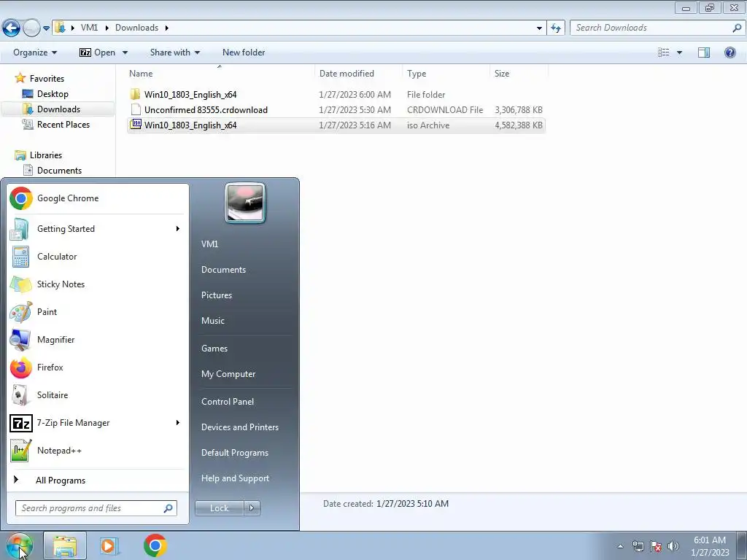Expand shutdown options arrow beside Lock

[x=252, y=508]
